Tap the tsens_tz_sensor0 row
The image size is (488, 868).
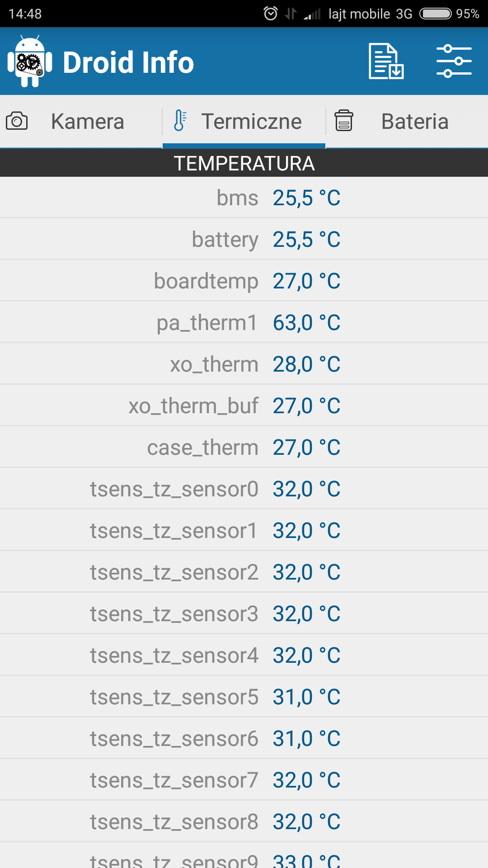point(244,489)
